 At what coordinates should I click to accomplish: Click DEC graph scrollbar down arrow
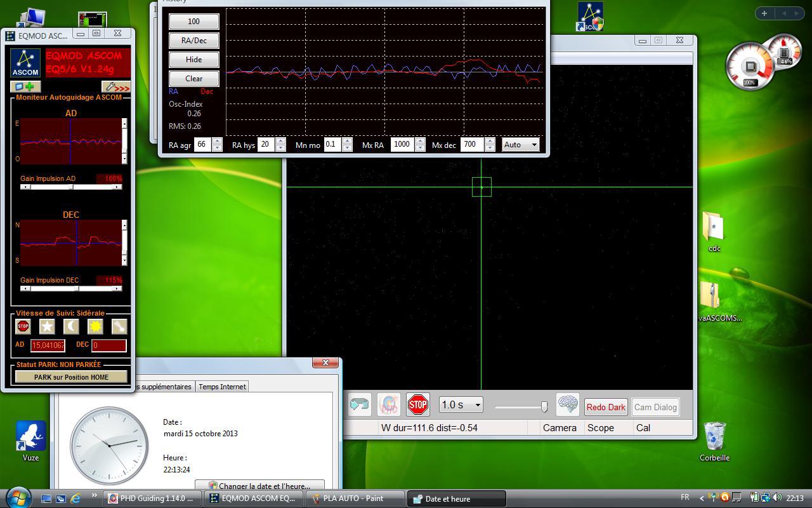(x=124, y=260)
